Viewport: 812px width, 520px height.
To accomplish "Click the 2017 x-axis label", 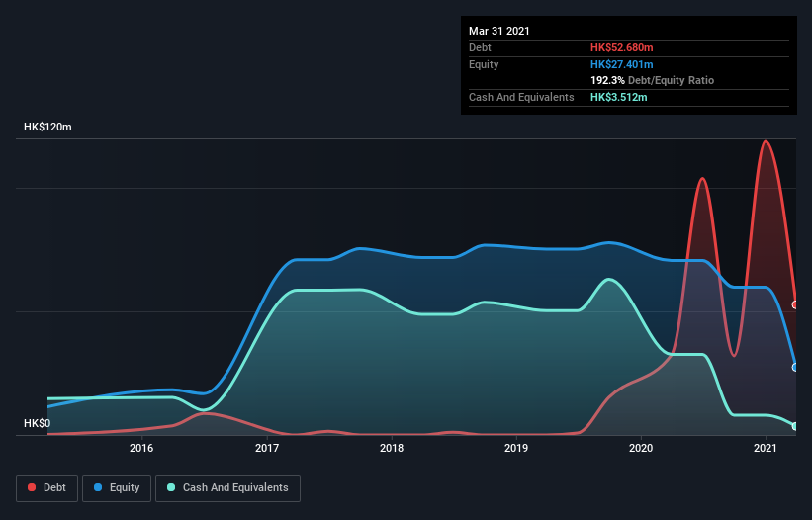I will click(x=267, y=448).
